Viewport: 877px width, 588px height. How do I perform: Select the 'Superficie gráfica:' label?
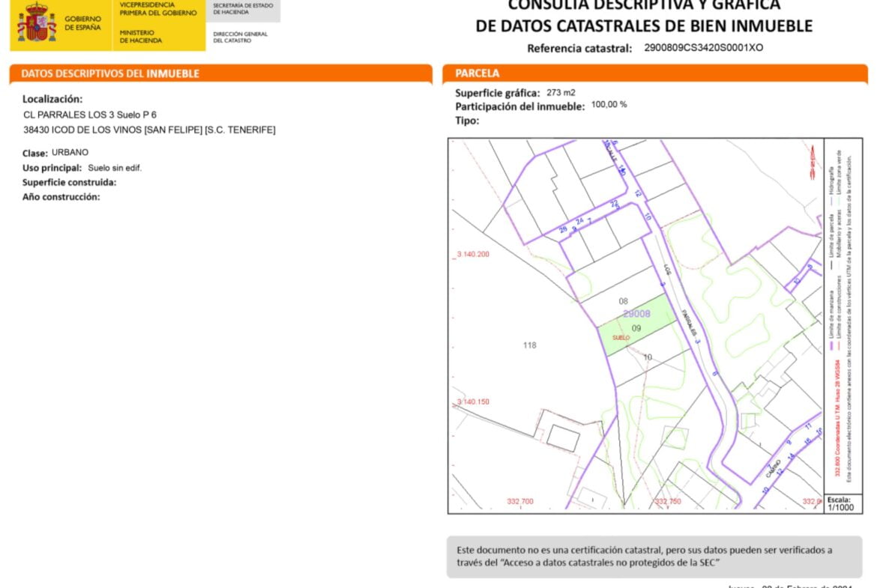point(498,93)
